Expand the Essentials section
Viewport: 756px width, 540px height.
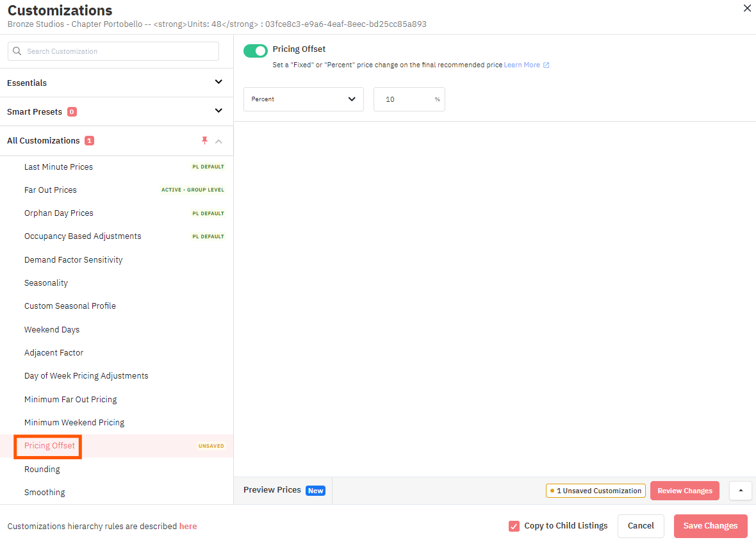(117, 83)
